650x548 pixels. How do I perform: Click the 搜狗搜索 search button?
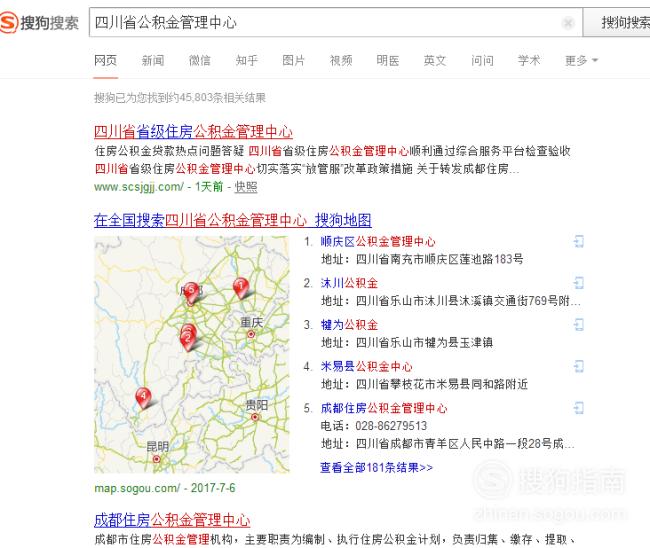[x=617, y=22]
